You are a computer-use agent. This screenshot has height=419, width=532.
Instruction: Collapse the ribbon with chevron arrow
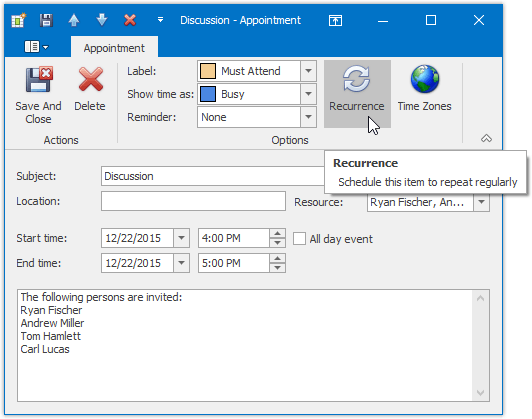pos(486,138)
